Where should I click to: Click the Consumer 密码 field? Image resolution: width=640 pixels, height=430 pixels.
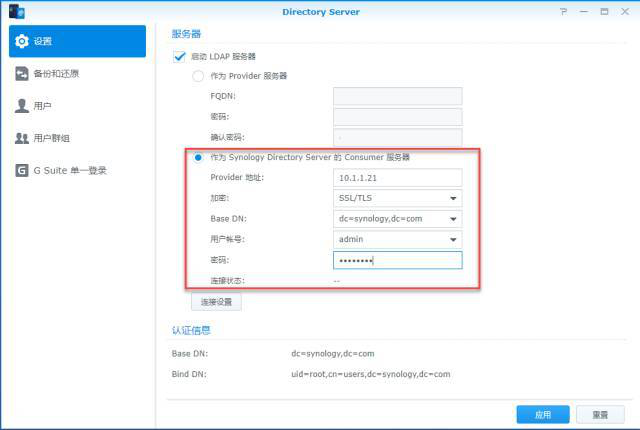click(398, 260)
